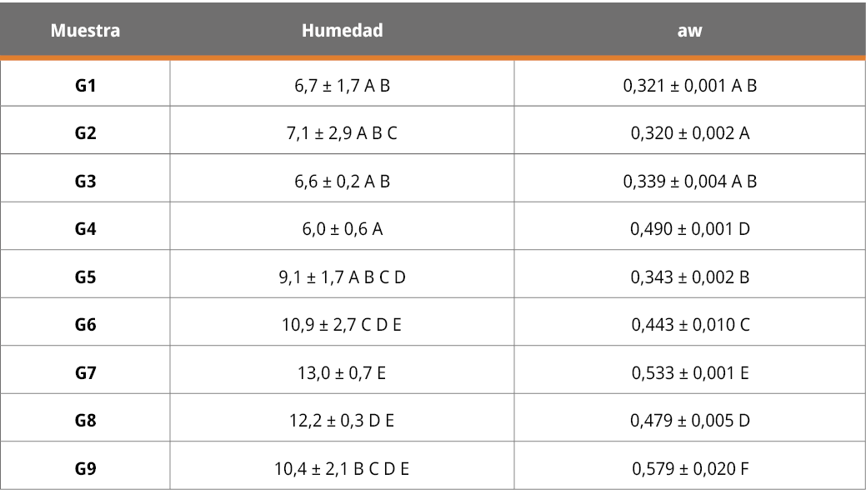Select the G7 sample cell
866x504 pixels.
[85, 372]
